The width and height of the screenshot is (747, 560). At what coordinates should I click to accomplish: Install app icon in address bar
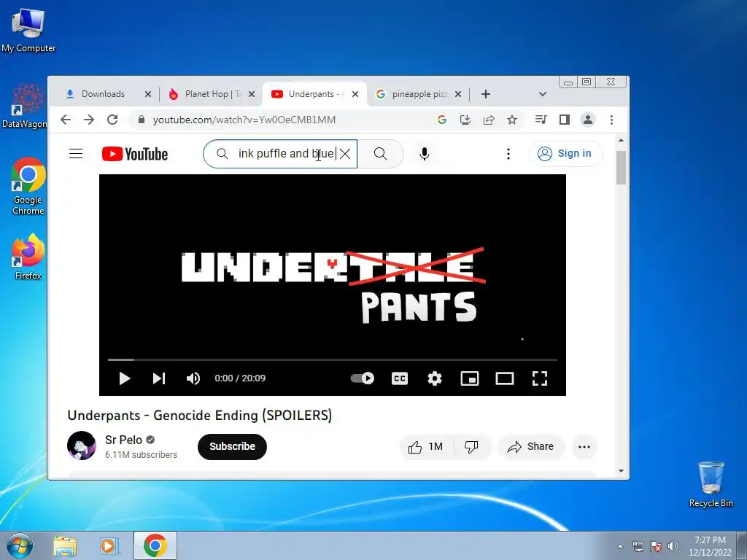tap(465, 120)
